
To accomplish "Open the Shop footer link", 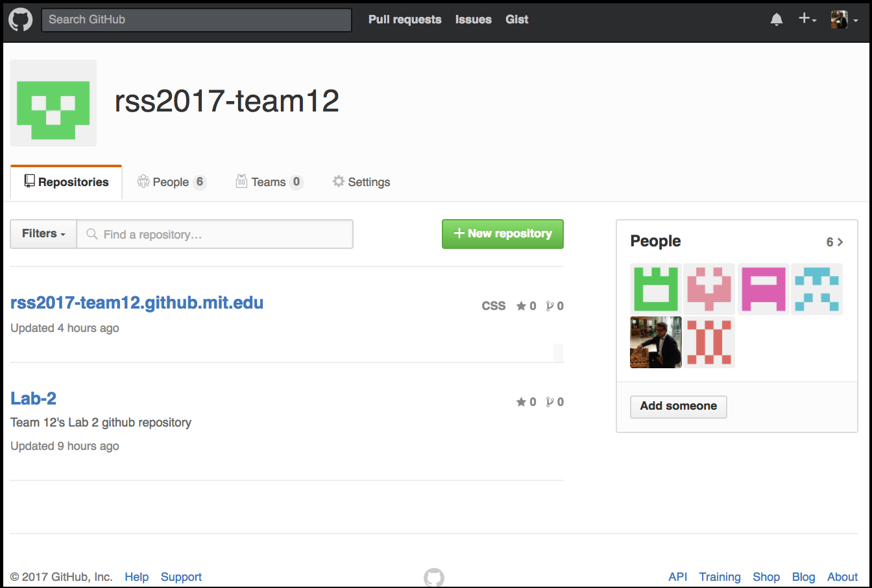I will pos(766,577).
